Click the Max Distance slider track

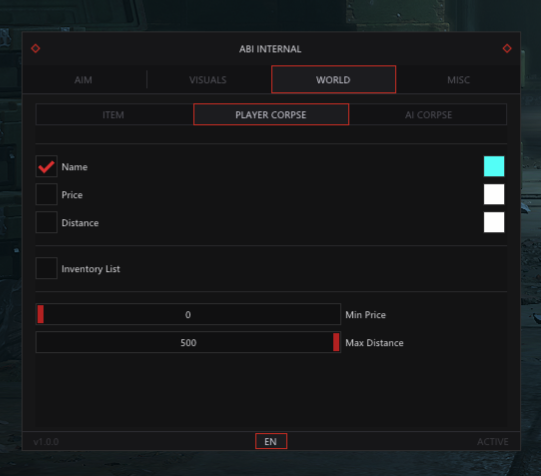[188, 342]
